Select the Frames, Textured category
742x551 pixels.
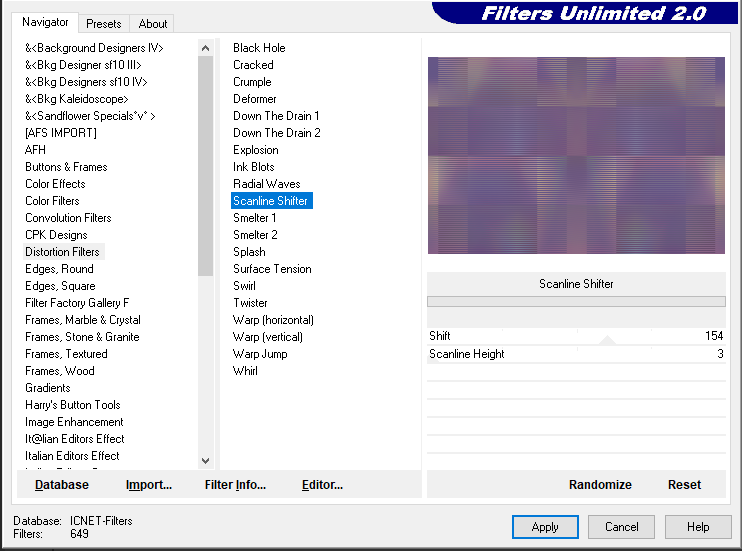pos(66,354)
